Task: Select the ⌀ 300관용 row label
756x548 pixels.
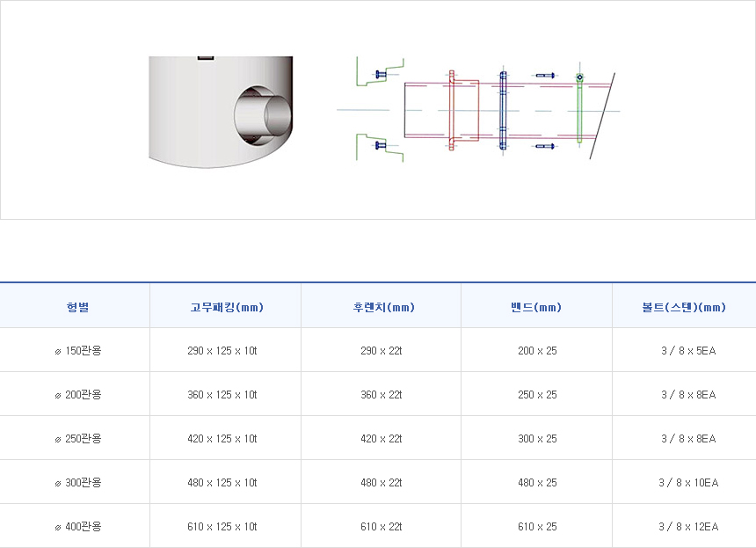Action: tap(77, 483)
